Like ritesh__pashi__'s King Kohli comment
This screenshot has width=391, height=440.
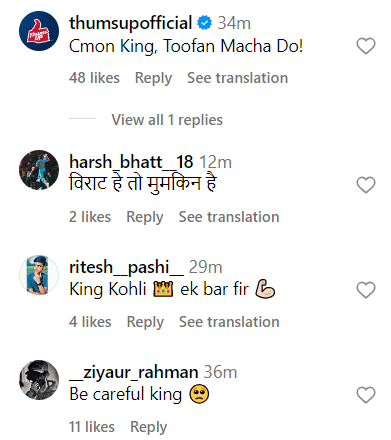click(x=366, y=289)
